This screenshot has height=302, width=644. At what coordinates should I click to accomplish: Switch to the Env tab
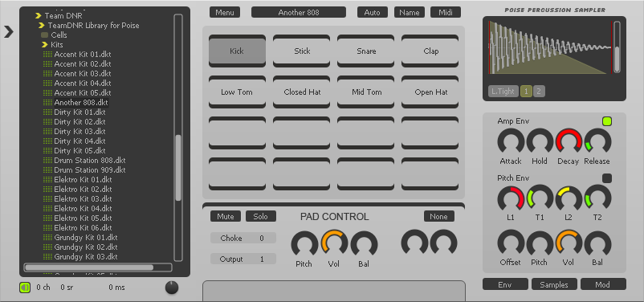tap(505, 284)
